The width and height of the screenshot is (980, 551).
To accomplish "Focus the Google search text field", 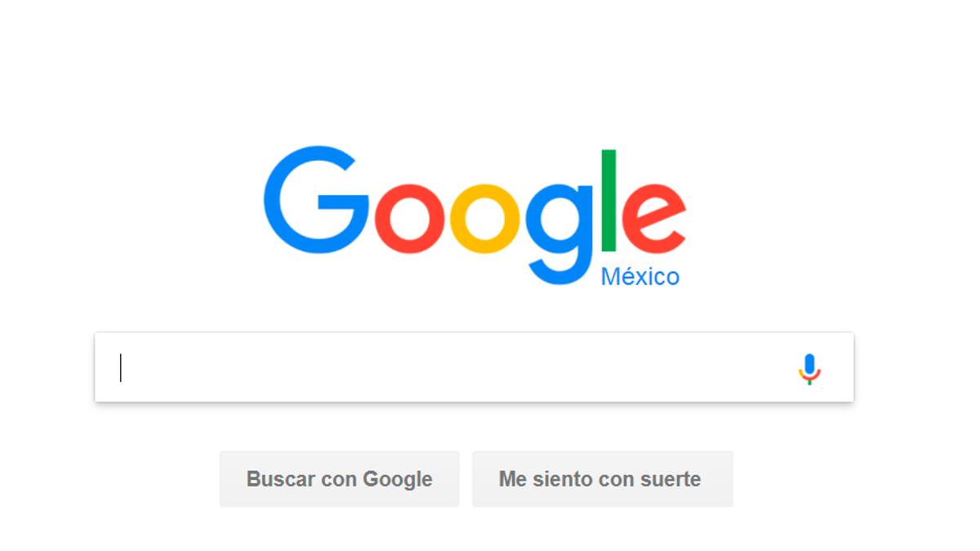I will [474, 367].
